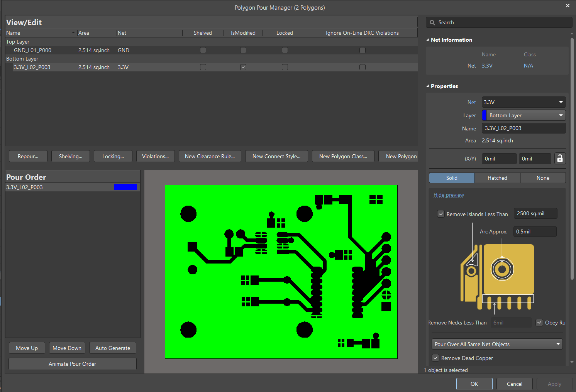Click the 3.3V net name link
The height and width of the screenshot is (392, 576).
[487, 66]
